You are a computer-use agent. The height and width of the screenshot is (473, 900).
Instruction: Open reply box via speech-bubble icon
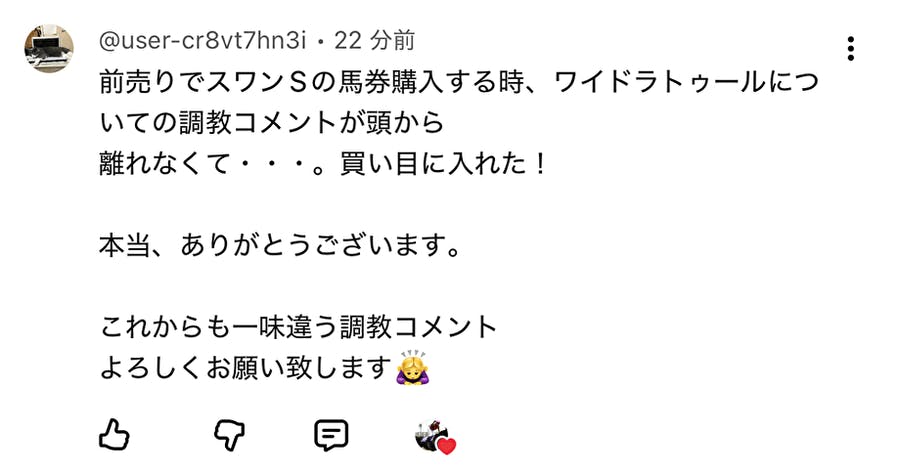click(331, 435)
